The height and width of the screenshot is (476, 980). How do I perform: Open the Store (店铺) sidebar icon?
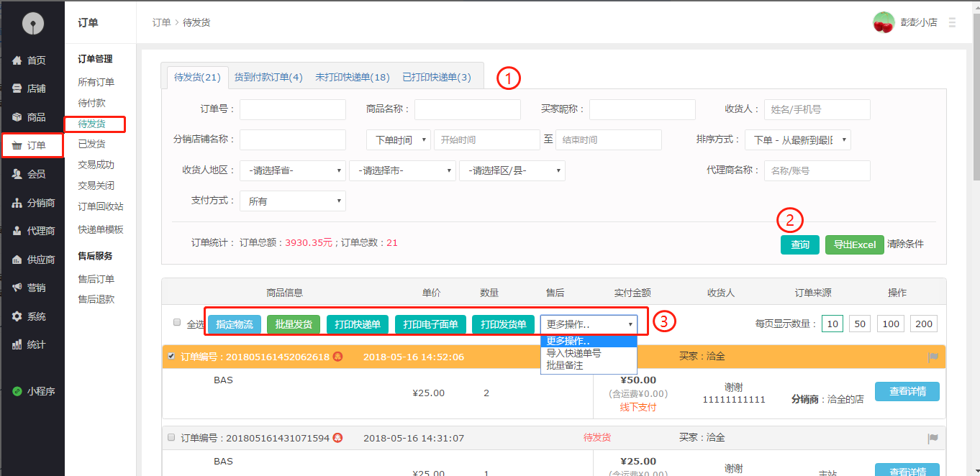(17, 88)
